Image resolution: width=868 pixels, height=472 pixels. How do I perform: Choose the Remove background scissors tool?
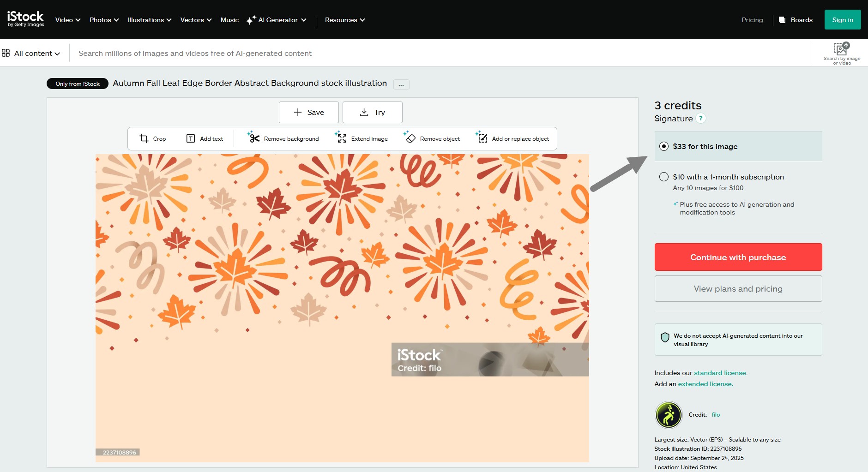click(x=254, y=138)
